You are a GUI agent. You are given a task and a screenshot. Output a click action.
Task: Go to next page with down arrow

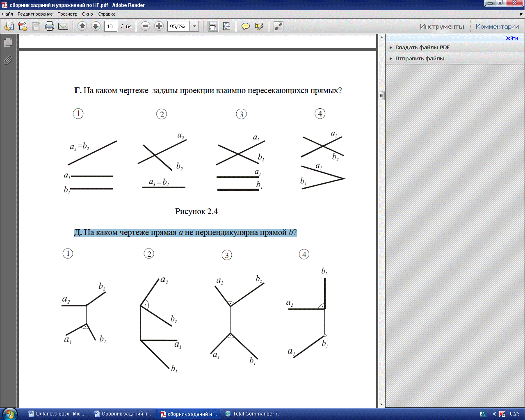pyautogui.click(x=96, y=26)
